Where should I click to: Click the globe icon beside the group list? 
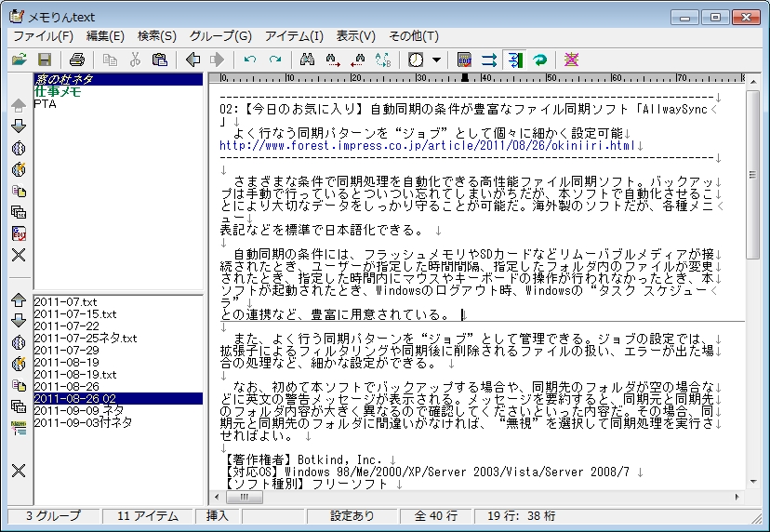point(19,148)
